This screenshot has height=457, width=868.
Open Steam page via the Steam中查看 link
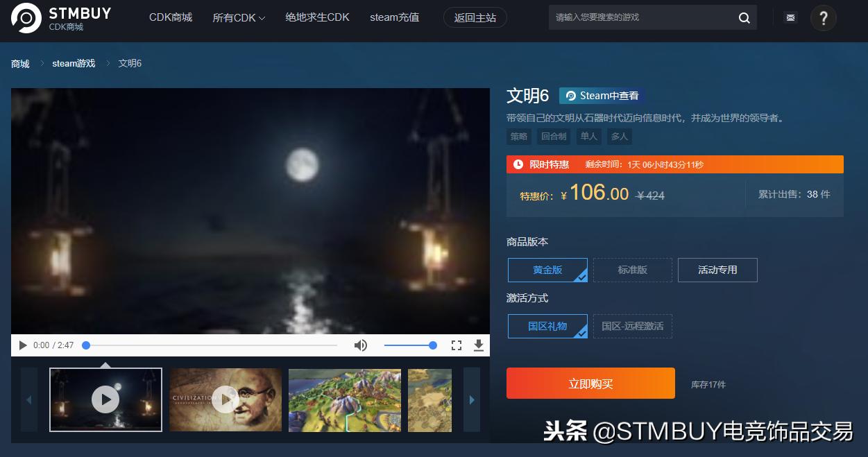tap(601, 95)
